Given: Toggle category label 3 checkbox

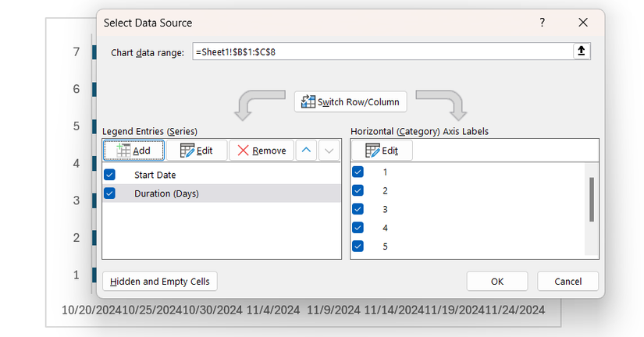Looking at the screenshot, I should coord(358,209).
